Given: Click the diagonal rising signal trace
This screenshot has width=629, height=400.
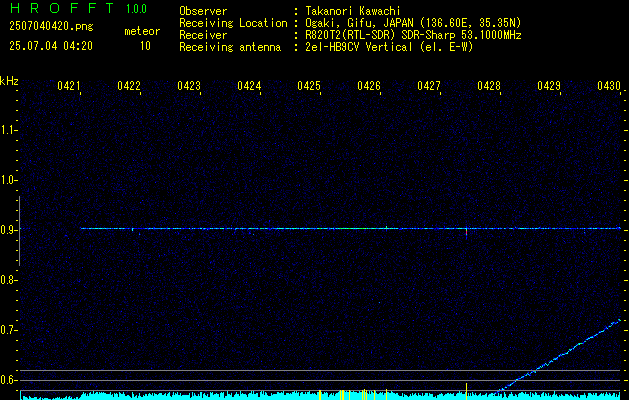Looking at the screenshot, I should 560,355.
